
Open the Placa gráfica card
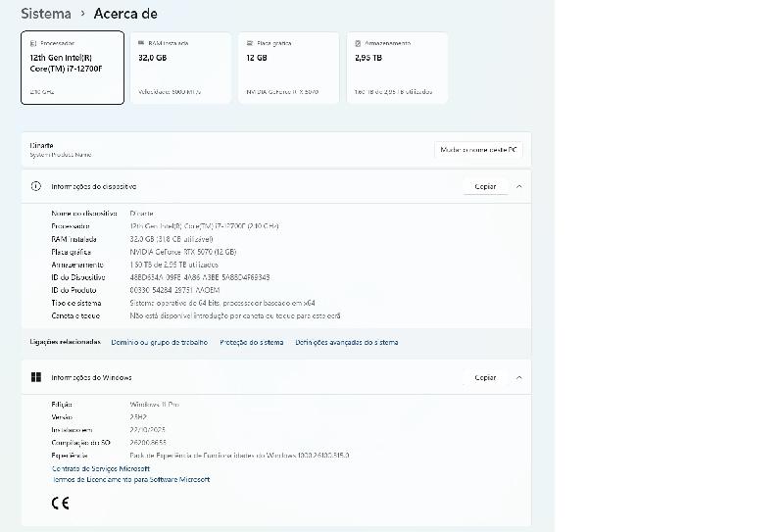click(x=288, y=68)
